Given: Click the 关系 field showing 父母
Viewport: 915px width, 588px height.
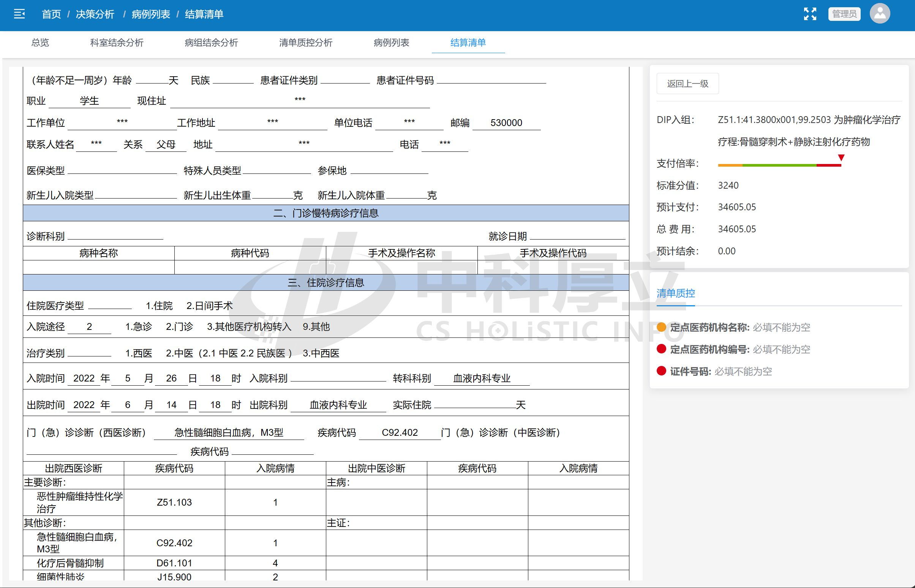Looking at the screenshot, I should 166,144.
